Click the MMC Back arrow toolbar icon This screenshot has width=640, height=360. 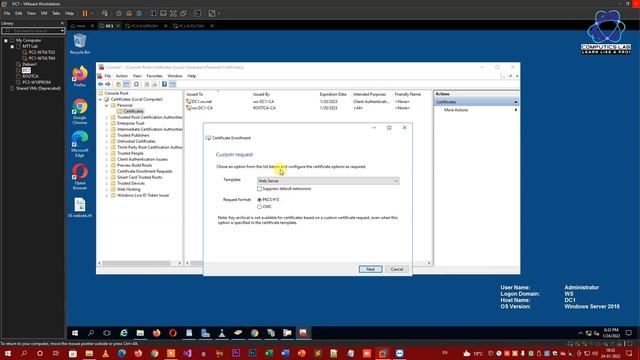pos(100,84)
